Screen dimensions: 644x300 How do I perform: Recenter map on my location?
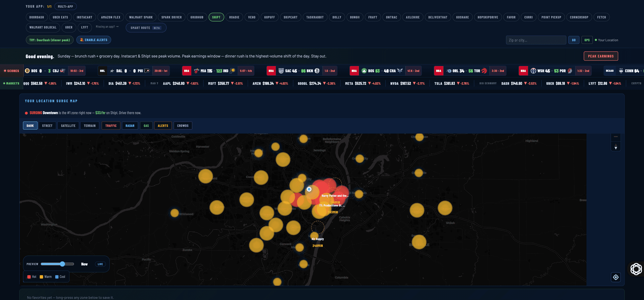click(x=615, y=277)
